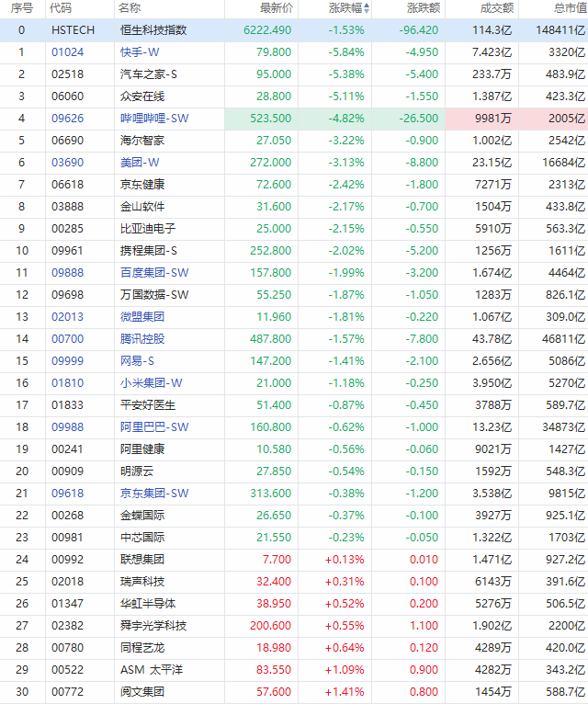
Task: Click the 序号 column header
Action: pyautogui.click(x=22, y=8)
